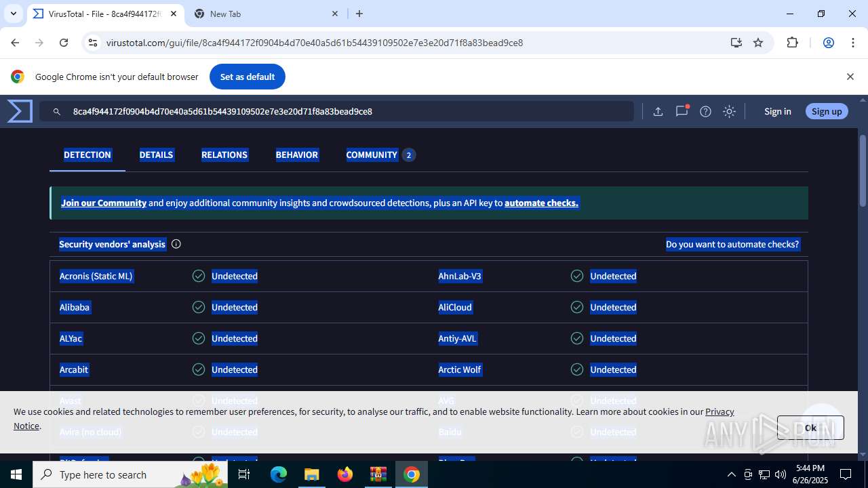Click the taskbar search box
868x488 pixels.
click(130, 474)
